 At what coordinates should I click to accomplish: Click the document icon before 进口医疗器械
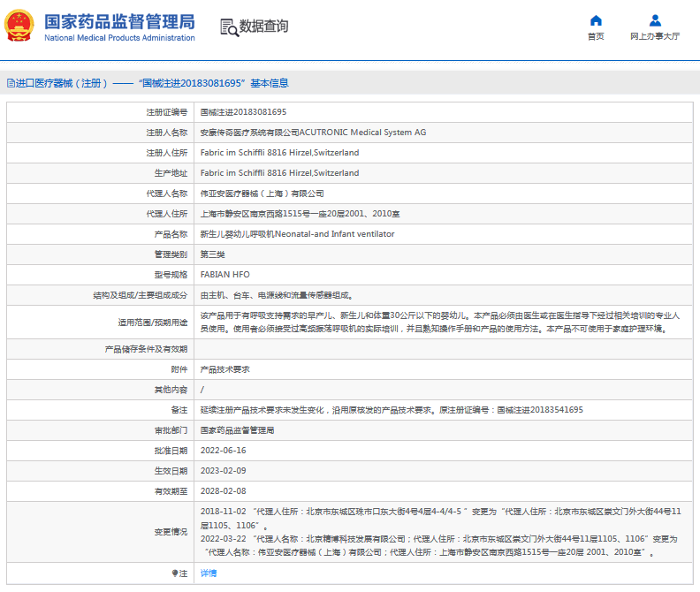click(11, 83)
